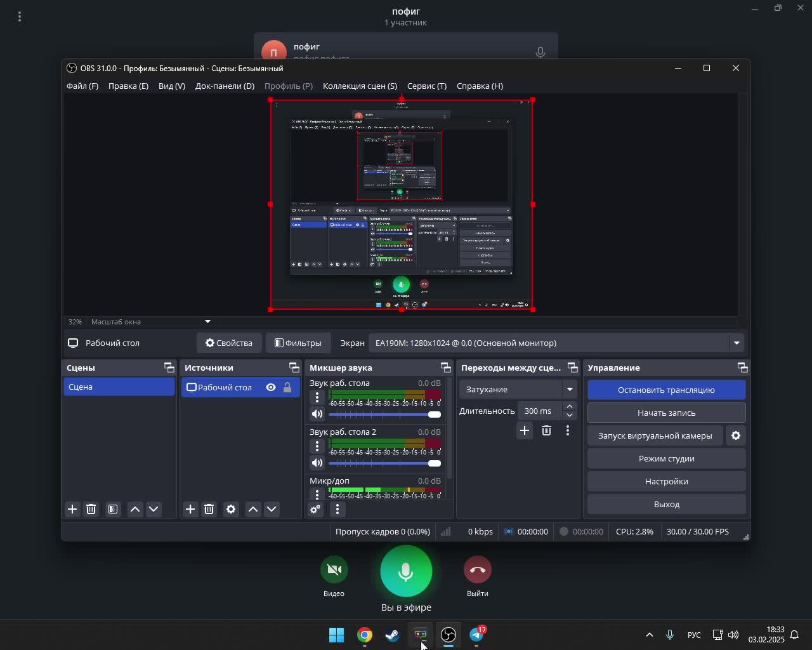812x650 pixels.
Task: Click audio mixer vertical scrollbar
Action: [449, 428]
